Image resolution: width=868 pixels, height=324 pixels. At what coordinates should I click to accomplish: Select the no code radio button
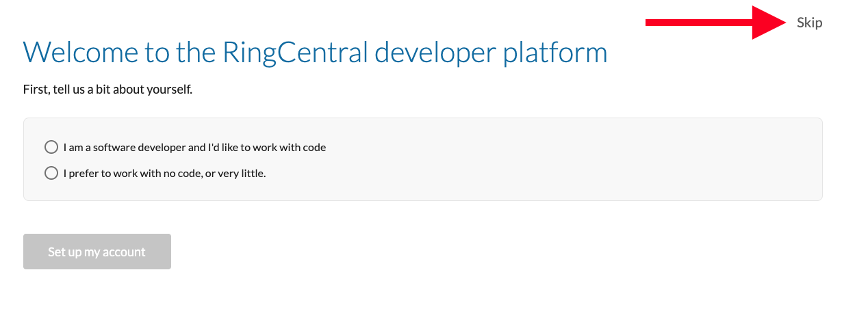(51, 173)
